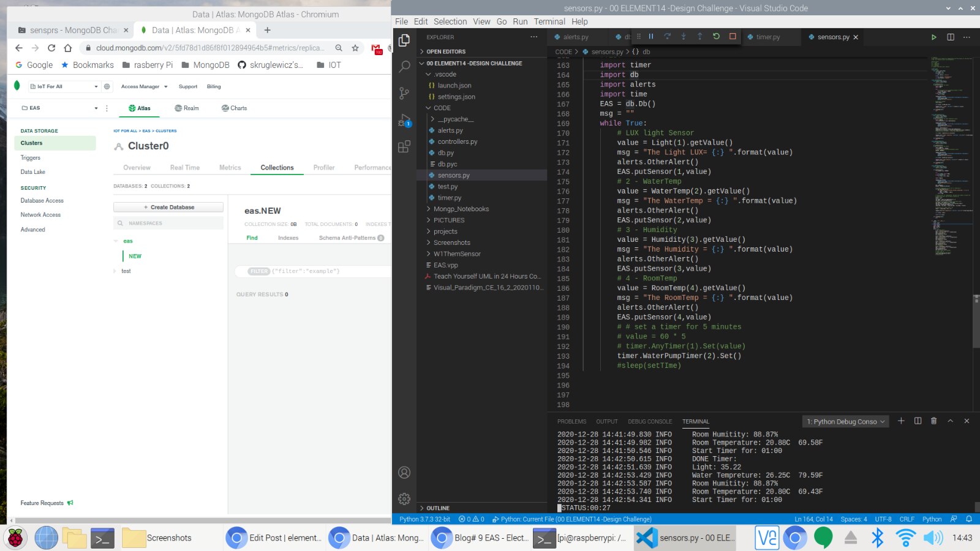Open Source Control view in VS Code
This screenshot has width=980, height=551.
(x=404, y=93)
